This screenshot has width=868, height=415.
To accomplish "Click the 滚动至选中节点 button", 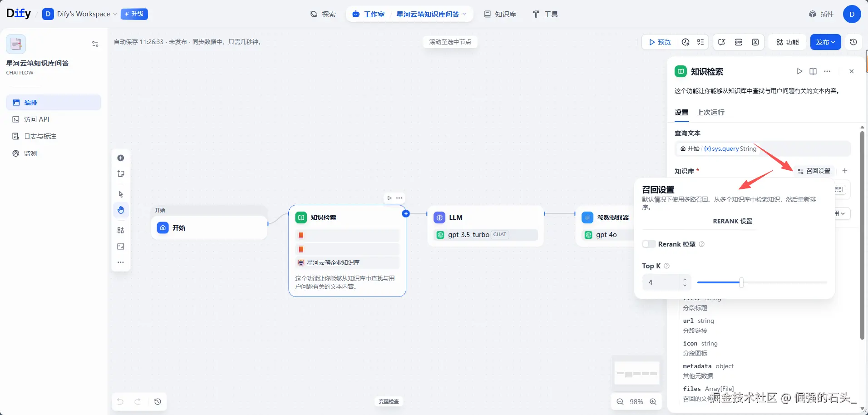I will [450, 42].
